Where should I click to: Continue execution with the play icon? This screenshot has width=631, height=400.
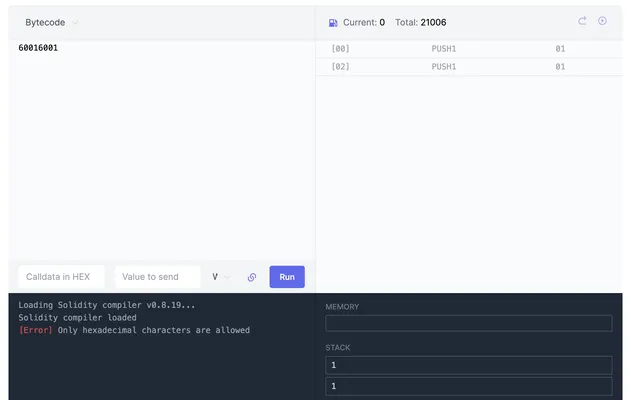tap(602, 21)
